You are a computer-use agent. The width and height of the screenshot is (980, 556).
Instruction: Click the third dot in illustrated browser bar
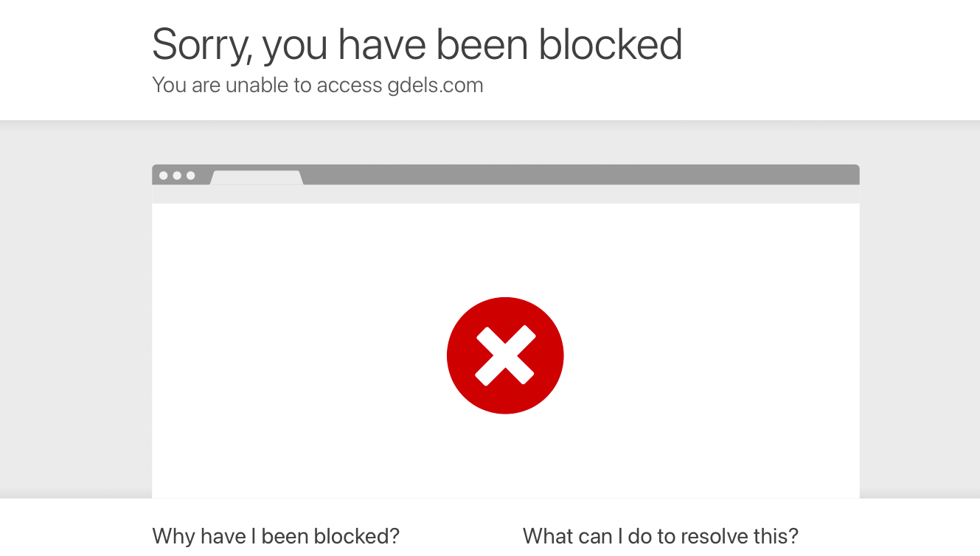pos(190,176)
